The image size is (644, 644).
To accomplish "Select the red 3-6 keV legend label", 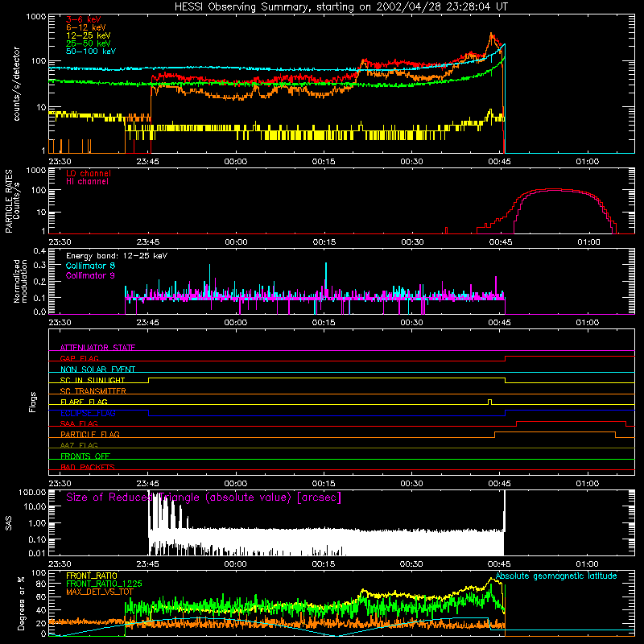I will point(83,19).
